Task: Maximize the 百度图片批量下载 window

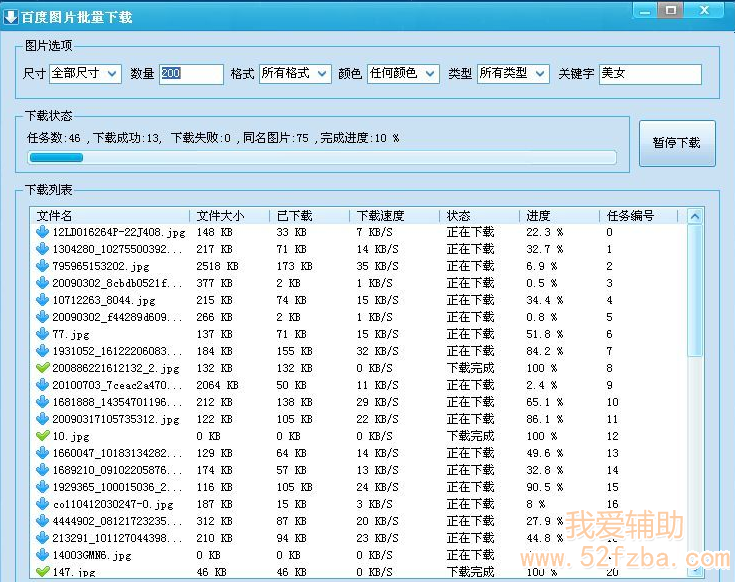Action: pos(671,10)
